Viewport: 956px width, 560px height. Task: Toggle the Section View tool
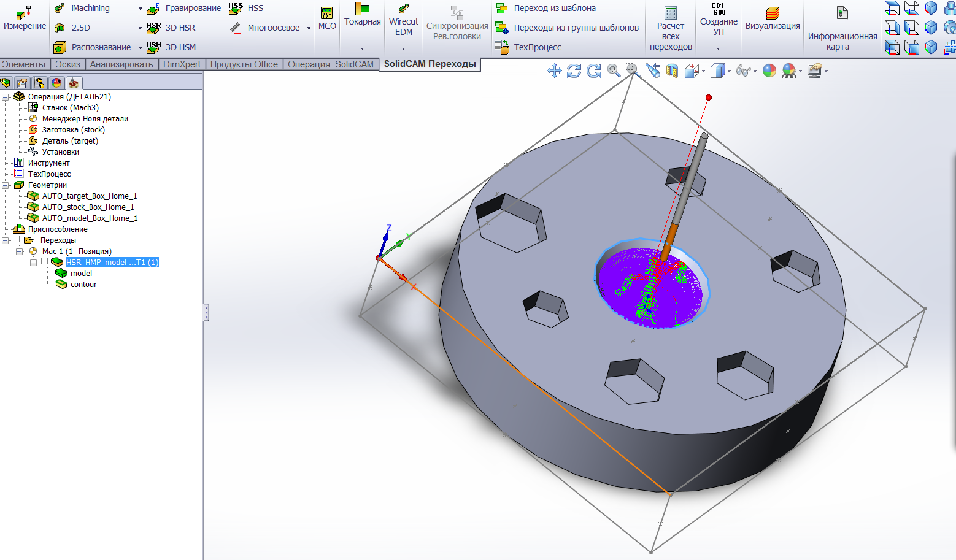tap(672, 71)
